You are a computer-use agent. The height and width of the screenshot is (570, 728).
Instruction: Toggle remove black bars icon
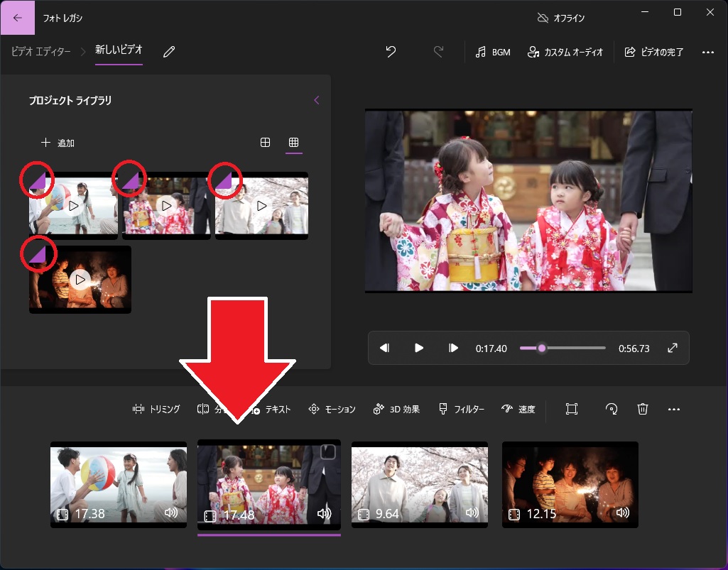572,409
